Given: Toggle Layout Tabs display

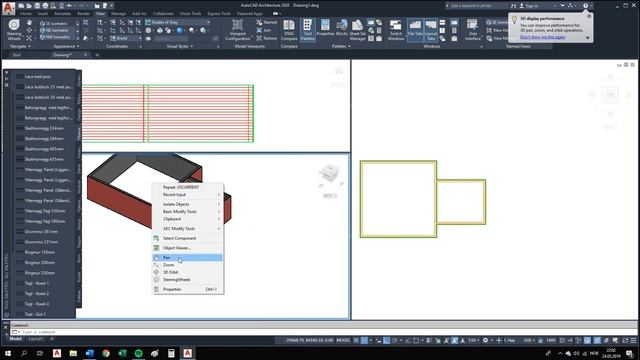Looking at the screenshot, I should pyautogui.click(x=431, y=30).
